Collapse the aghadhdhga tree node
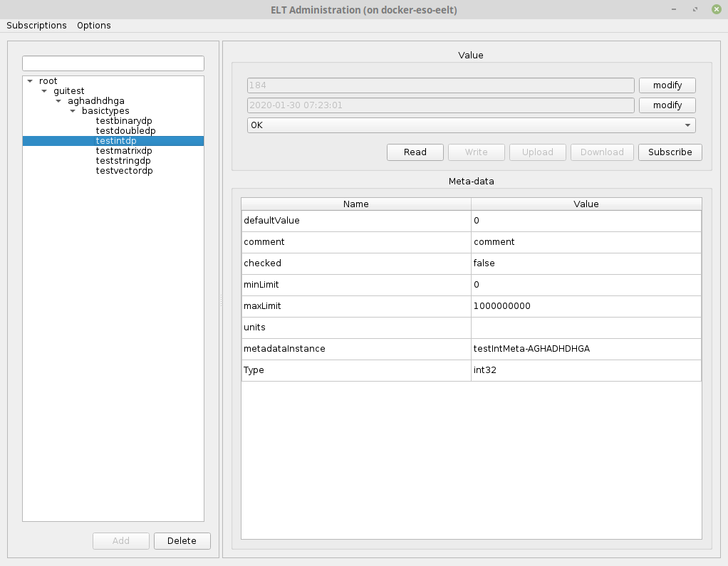Viewport: 728px width, 566px height. [x=58, y=101]
